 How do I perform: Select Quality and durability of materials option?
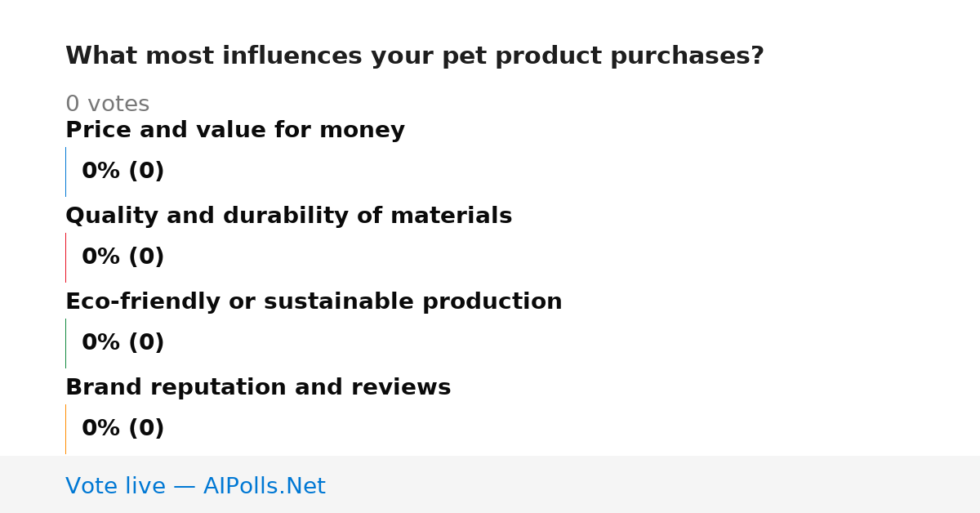coord(288,216)
